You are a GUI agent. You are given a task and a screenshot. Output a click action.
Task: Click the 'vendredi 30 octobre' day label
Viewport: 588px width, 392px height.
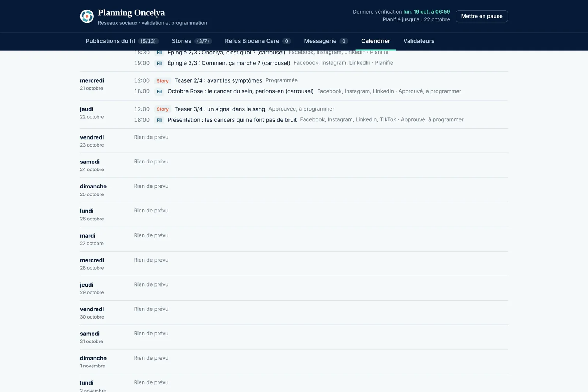(x=92, y=313)
